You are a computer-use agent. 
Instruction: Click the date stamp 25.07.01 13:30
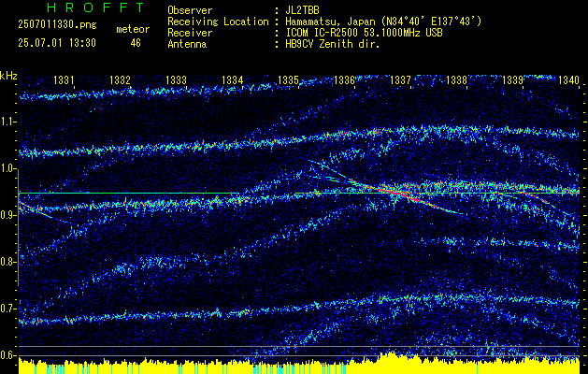click(57, 43)
